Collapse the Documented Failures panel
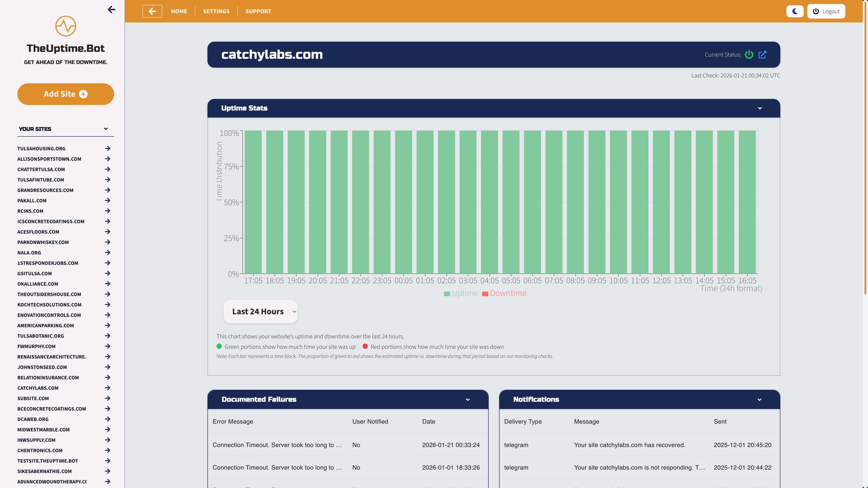Screen dimensions: 868x488 click(x=468, y=400)
